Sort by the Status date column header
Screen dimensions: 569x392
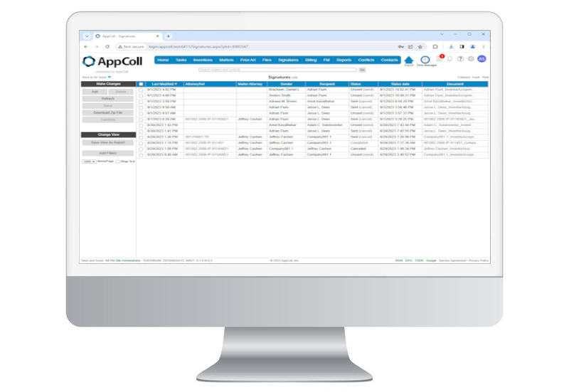tap(400, 84)
